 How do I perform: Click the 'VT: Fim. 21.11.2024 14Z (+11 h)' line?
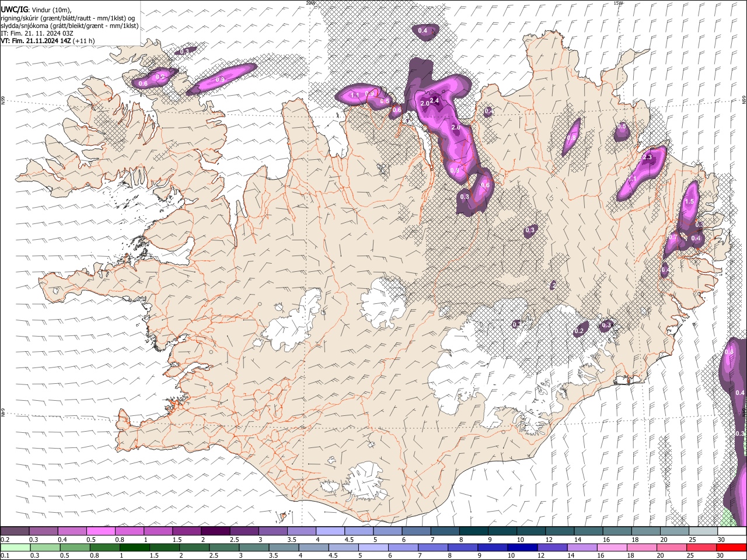[47, 41]
